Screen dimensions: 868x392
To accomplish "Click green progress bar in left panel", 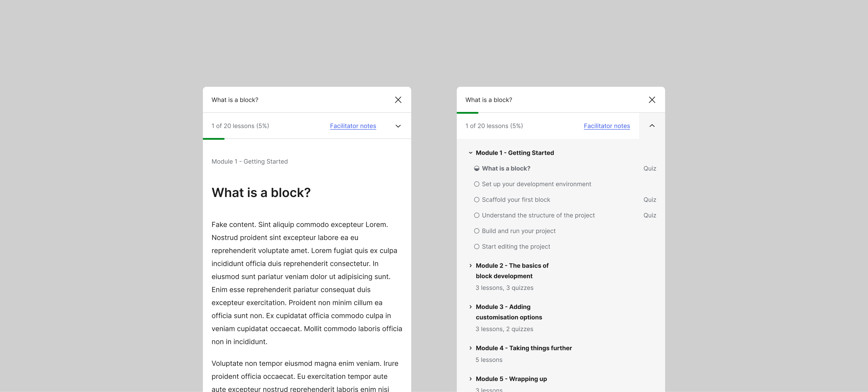I will [x=214, y=139].
